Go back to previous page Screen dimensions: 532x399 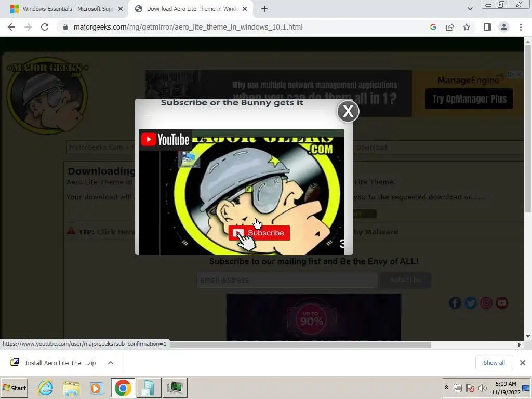11,27
